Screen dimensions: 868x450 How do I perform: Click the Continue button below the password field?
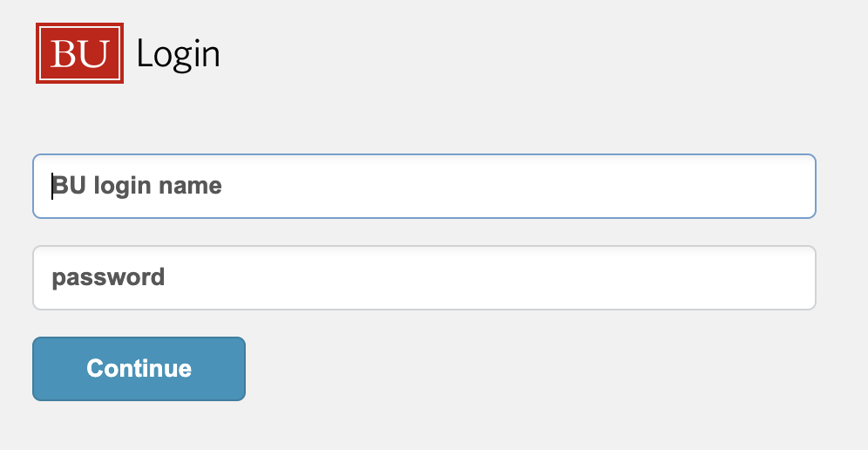pyautogui.click(x=139, y=369)
